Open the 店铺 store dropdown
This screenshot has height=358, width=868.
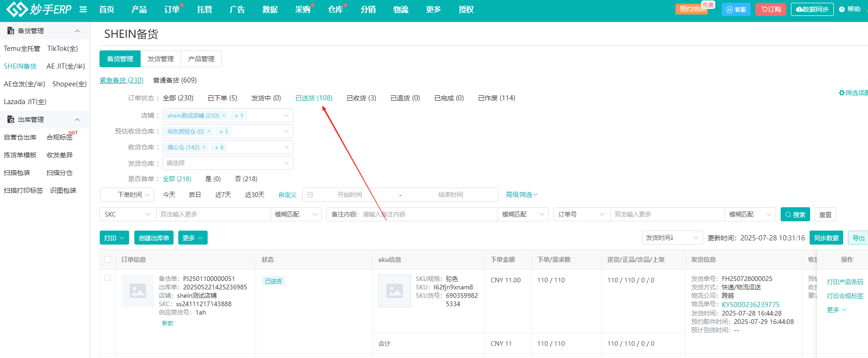point(228,115)
